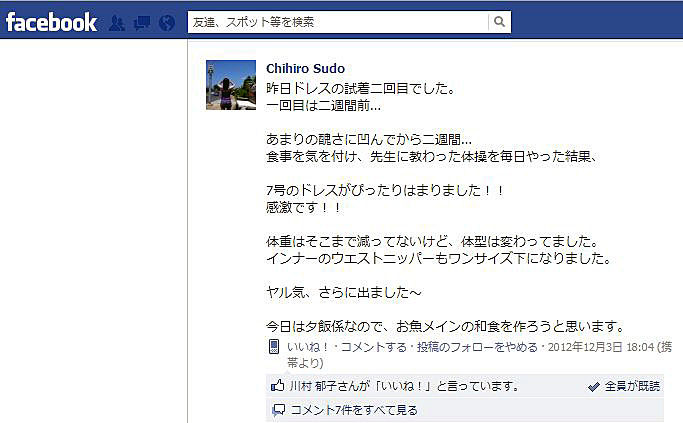Click 全員が既読 label
Viewport: 683px width, 423px height.
[x=632, y=386]
